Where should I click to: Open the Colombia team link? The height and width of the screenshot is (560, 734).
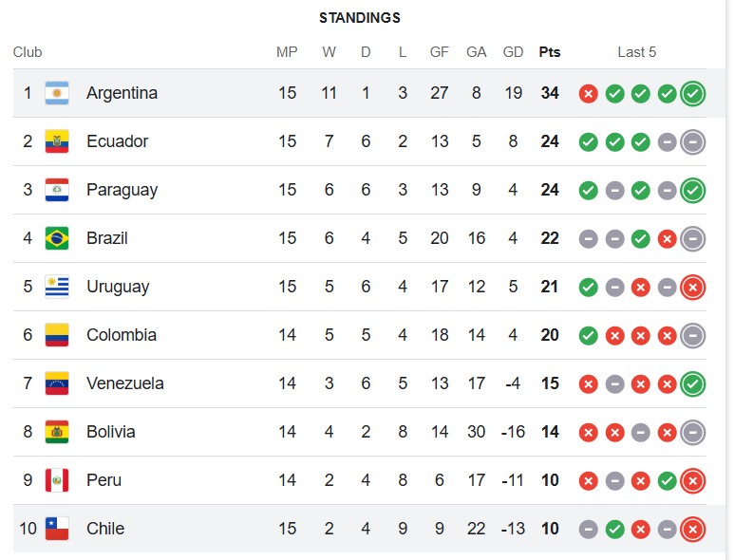pyautogui.click(x=122, y=335)
